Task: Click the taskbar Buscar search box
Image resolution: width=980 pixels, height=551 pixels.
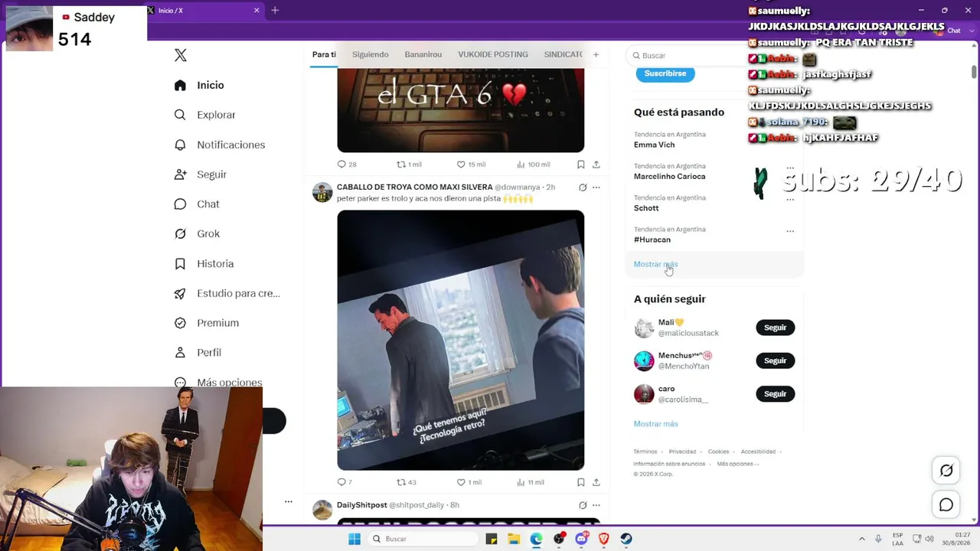Action: click(425, 539)
